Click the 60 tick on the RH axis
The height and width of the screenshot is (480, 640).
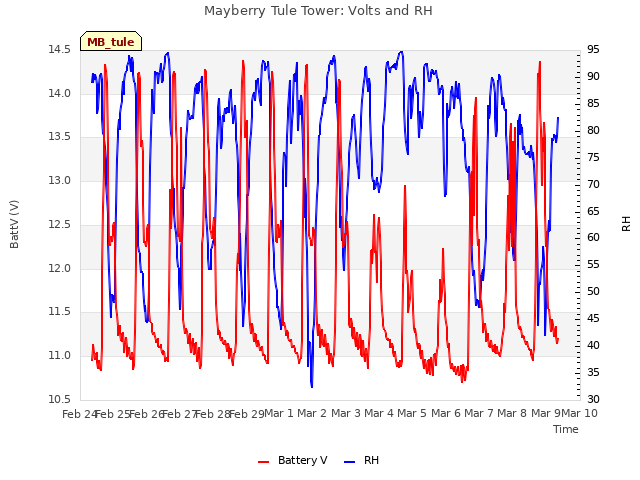(x=593, y=238)
